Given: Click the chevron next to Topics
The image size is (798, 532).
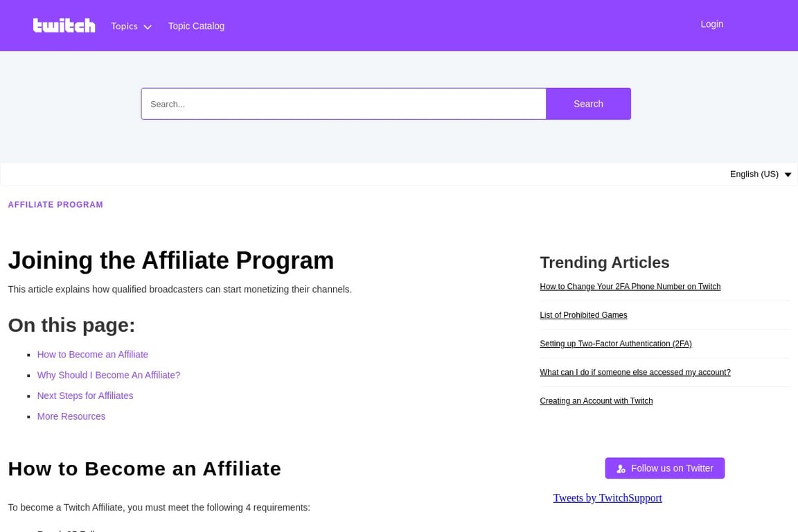Looking at the screenshot, I should pos(148,27).
